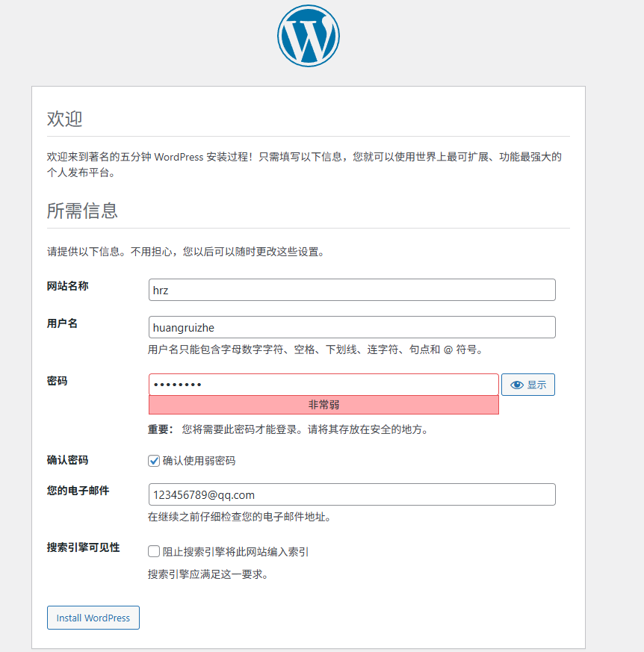Uncheck 确认使用弱密码 checkbox
This screenshot has height=652, width=644.
(x=154, y=461)
